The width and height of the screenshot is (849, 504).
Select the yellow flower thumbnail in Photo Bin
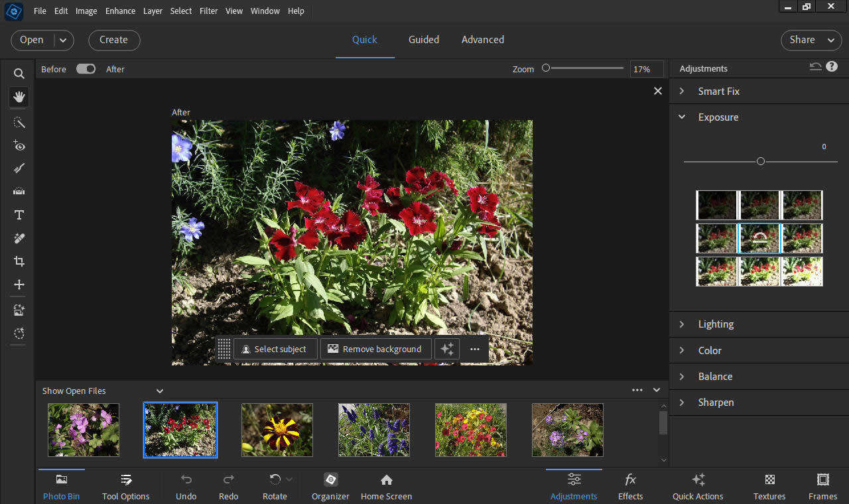(277, 430)
